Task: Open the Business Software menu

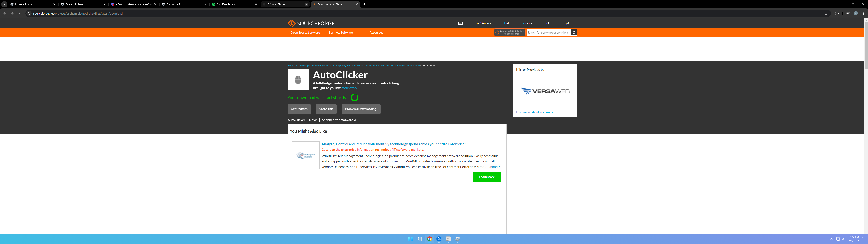Action: pyautogui.click(x=340, y=33)
